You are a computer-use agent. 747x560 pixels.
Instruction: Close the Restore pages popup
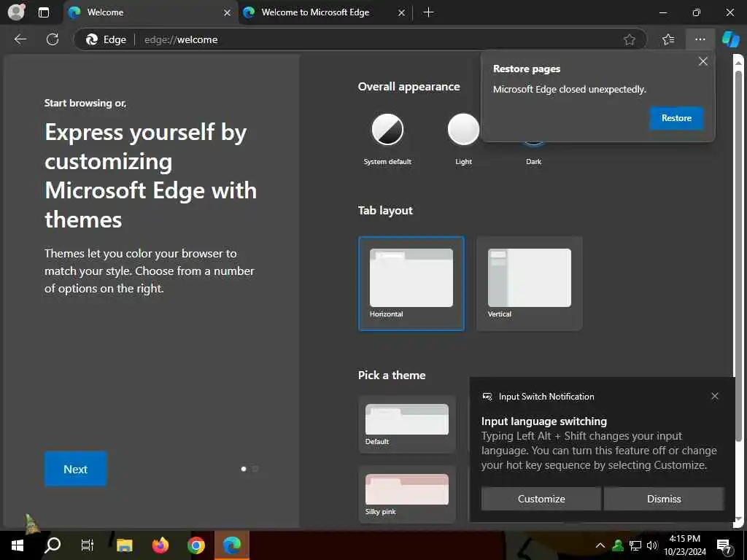pos(703,61)
